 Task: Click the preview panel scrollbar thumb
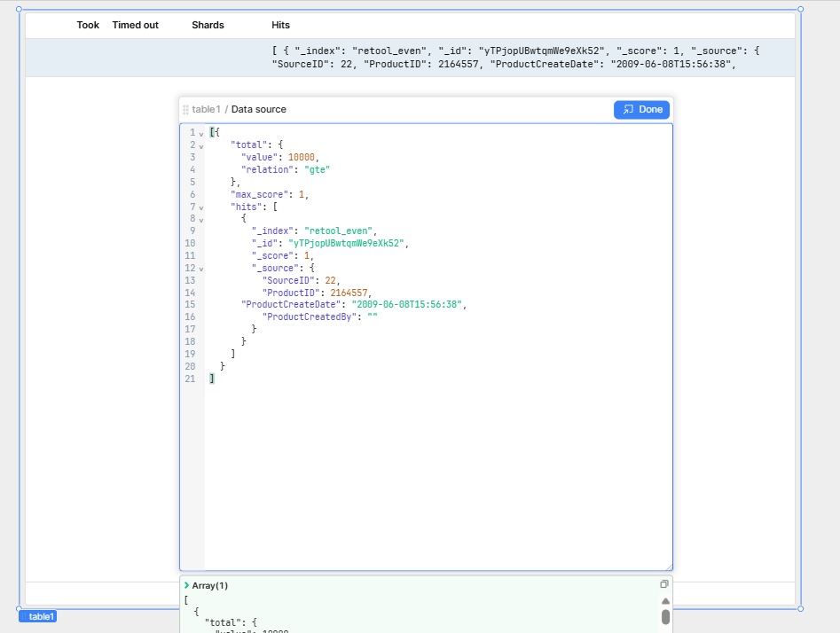[665, 617]
